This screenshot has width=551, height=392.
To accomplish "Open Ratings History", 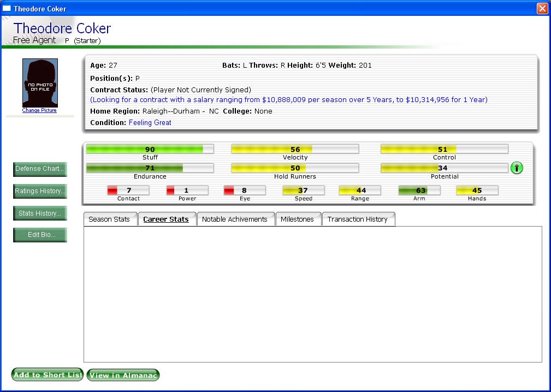I will pos(40,191).
